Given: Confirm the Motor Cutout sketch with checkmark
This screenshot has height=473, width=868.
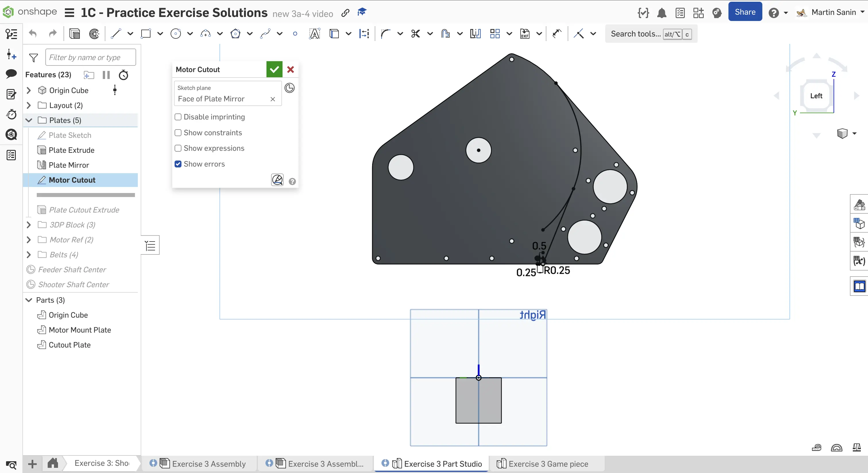Looking at the screenshot, I should (274, 69).
